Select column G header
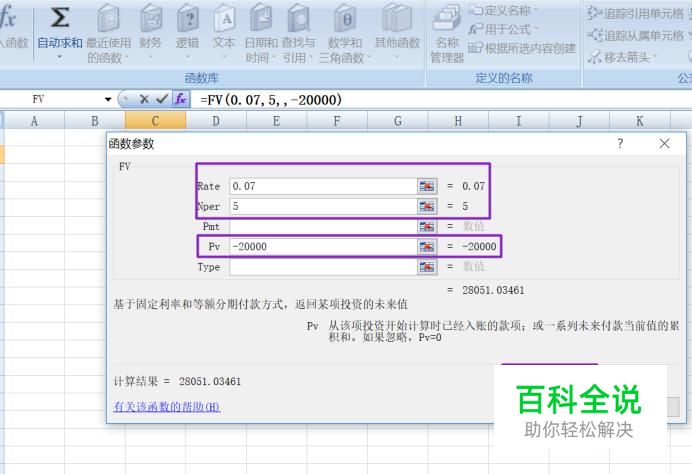This screenshot has height=474, width=692. point(398,120)
